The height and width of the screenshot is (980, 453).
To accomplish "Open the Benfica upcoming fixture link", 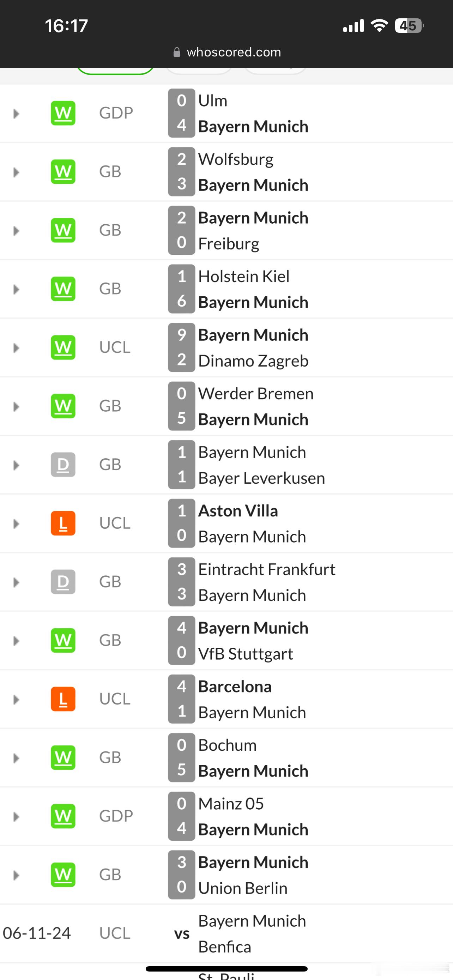I will tap(225, 947).
